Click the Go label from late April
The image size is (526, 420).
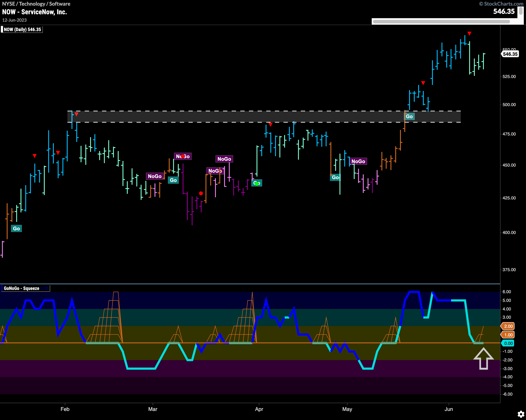(335, 177)
